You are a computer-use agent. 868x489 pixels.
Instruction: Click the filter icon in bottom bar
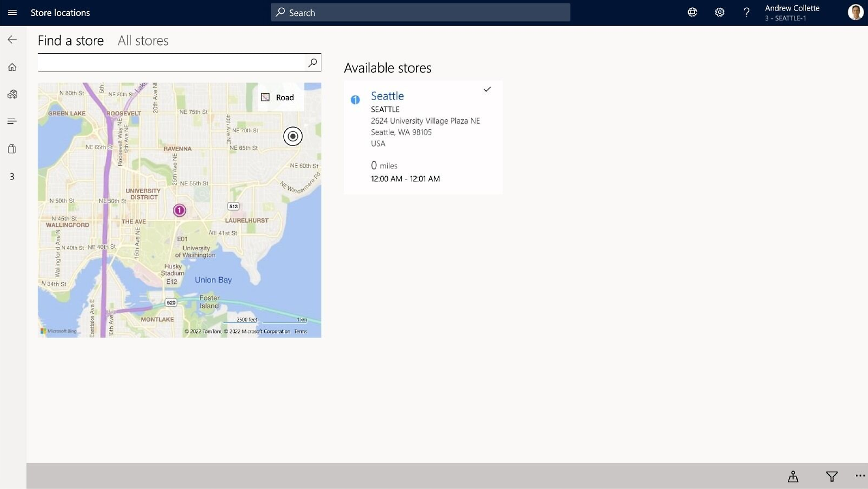point(832,476)
